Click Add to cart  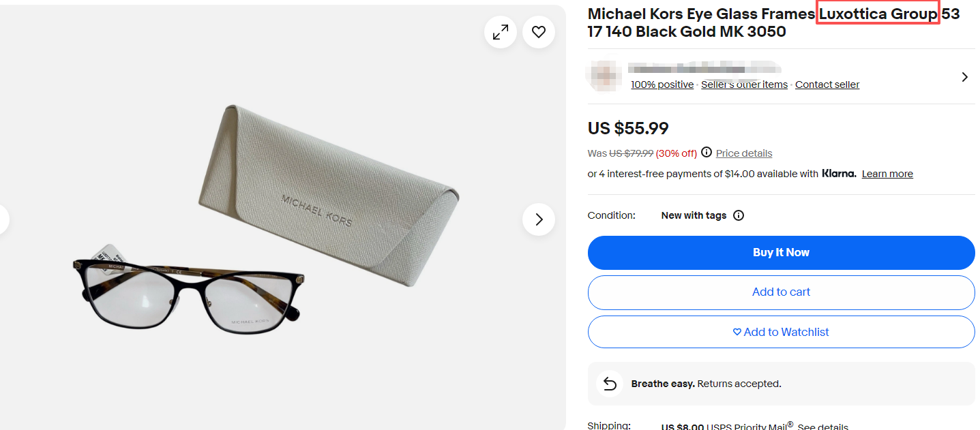[x=781, y=292]
